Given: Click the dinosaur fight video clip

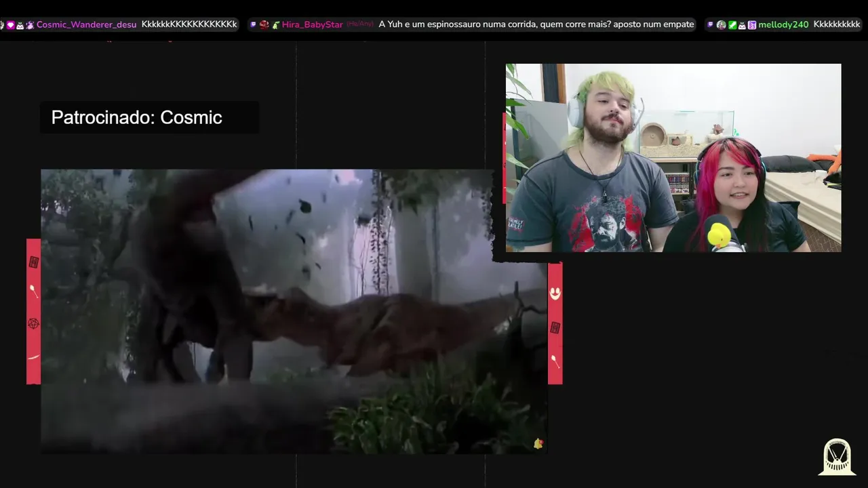Looking at the screenshot, I should [294, 311].
